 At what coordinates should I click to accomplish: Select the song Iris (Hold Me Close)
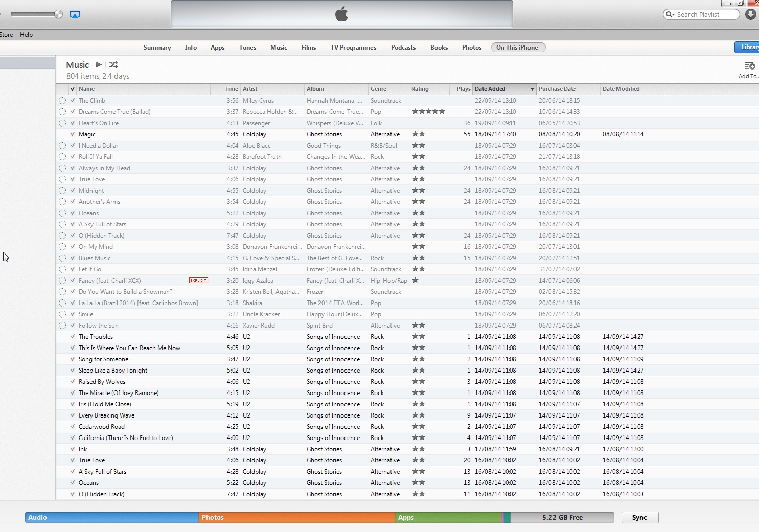[105, 404]
